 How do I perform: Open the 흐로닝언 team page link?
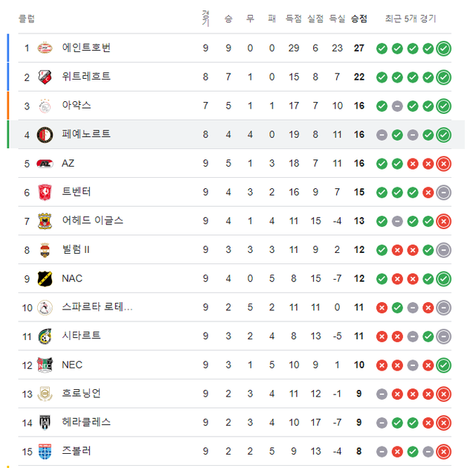(81, 394)
